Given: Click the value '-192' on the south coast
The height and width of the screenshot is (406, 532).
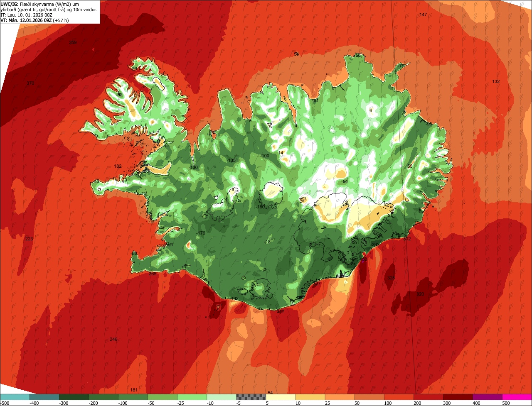Looking at the screenshot, I should pyautogui.click(x=234, y=298).
